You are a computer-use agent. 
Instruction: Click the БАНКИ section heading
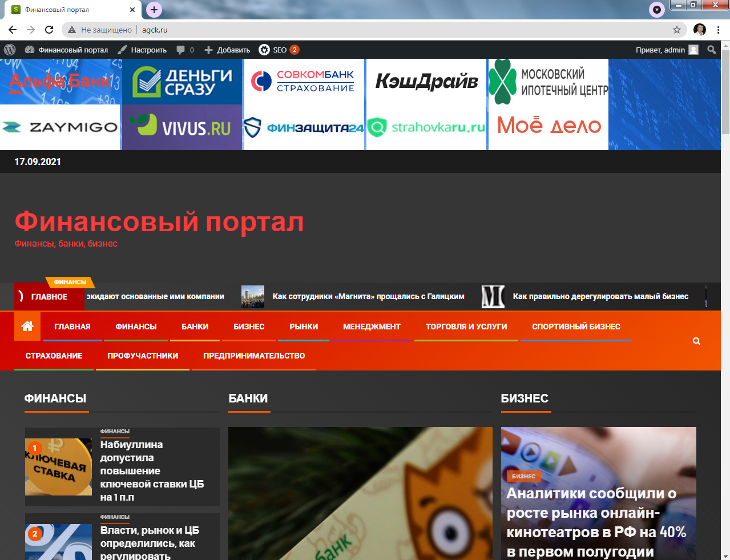[x=248, y=398]
